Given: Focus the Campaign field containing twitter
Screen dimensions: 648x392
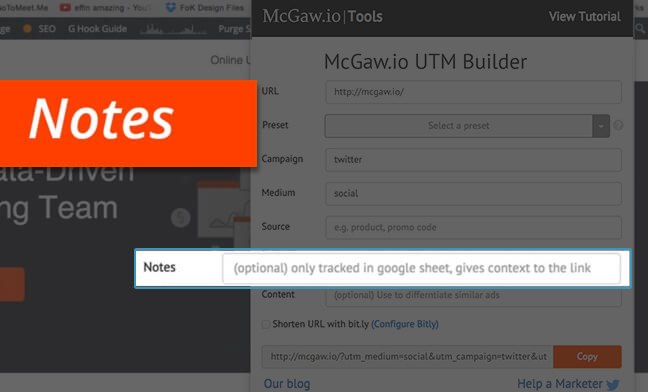Looking at the screenshot, I should (473, 159).
